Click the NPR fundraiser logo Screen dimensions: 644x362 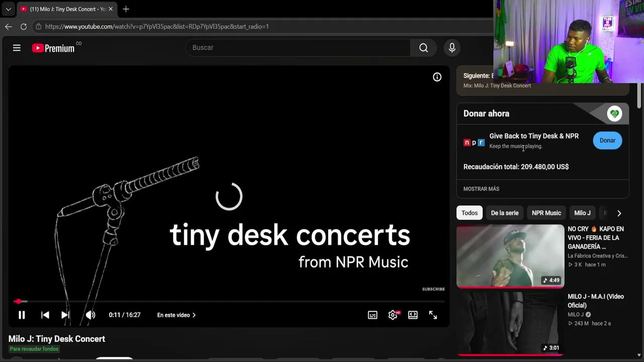pos(473,142)
